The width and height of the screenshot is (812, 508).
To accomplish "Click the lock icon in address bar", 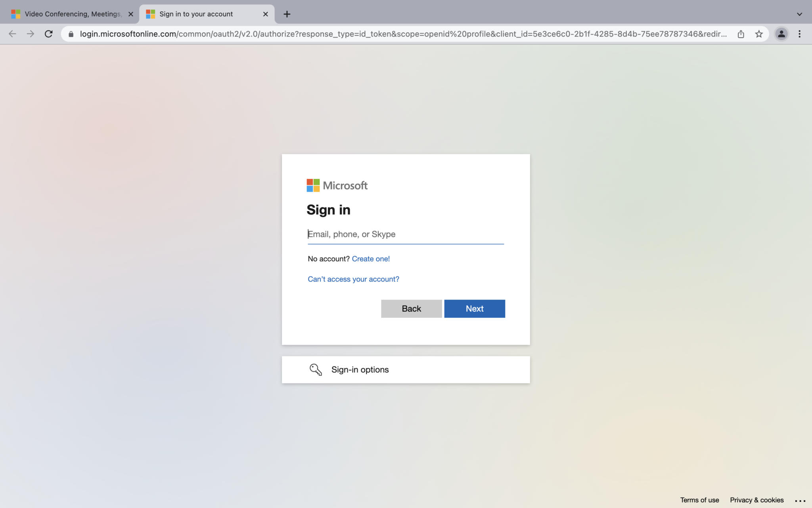I will (71, 34).
